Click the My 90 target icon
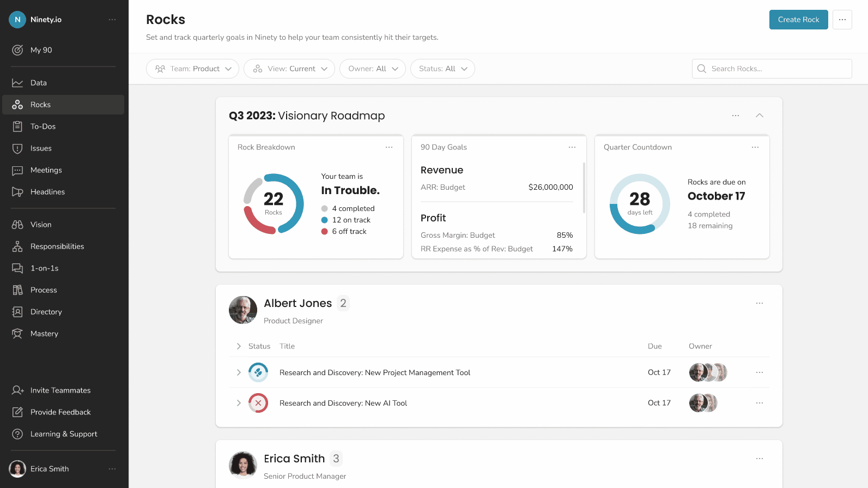The image size is (868, 488). [17, 50]
